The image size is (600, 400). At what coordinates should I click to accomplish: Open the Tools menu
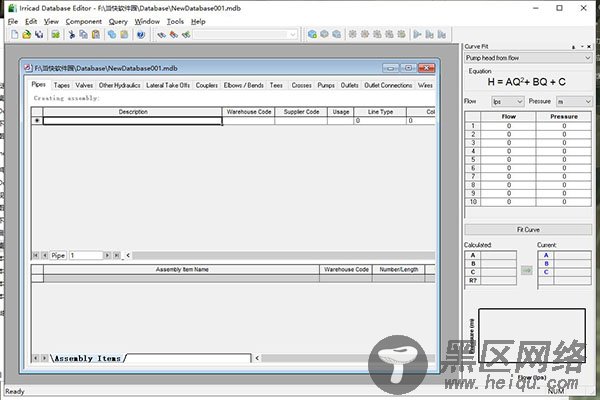pyautogui.click(x=175, y=22)
